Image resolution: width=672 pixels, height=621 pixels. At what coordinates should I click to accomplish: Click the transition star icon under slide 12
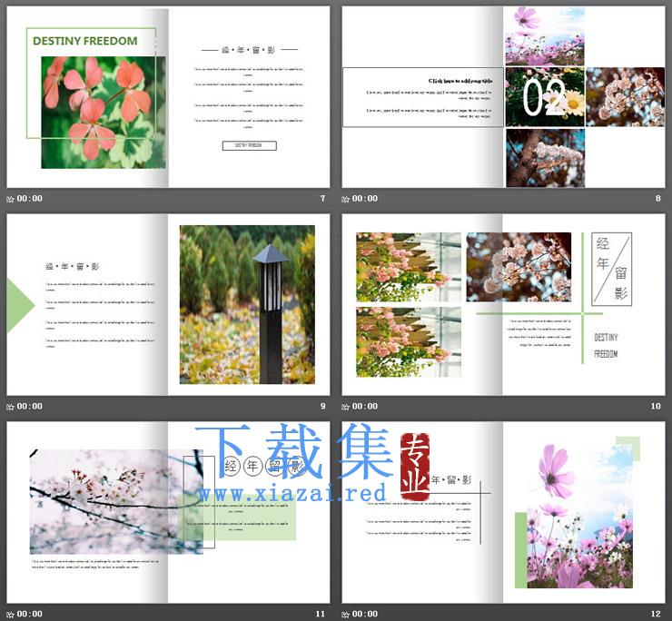click(x=345, y=614)
